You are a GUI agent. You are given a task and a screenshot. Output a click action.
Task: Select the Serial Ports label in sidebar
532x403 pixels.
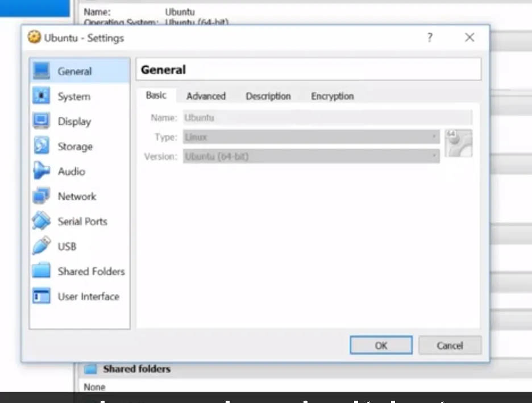pyautogui.click(x=82, y=222)
